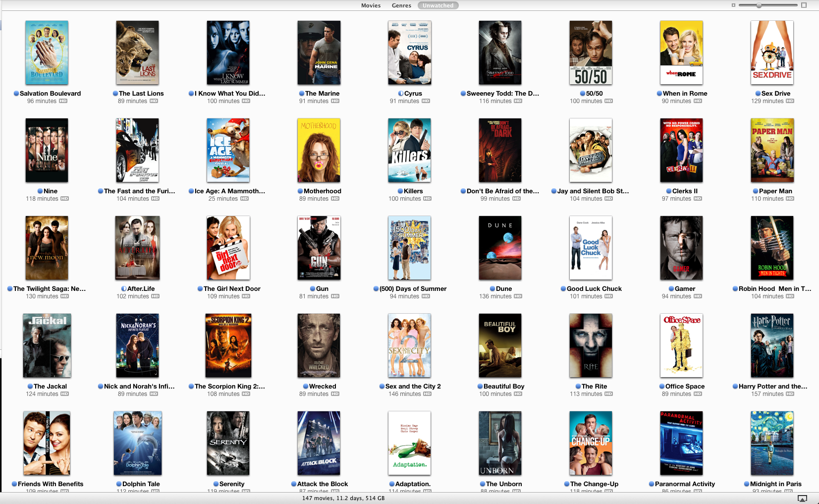The width and height of the screenshot is (819, 504).
Task: Click the Gun movie poster
Action: click(319, 248)
